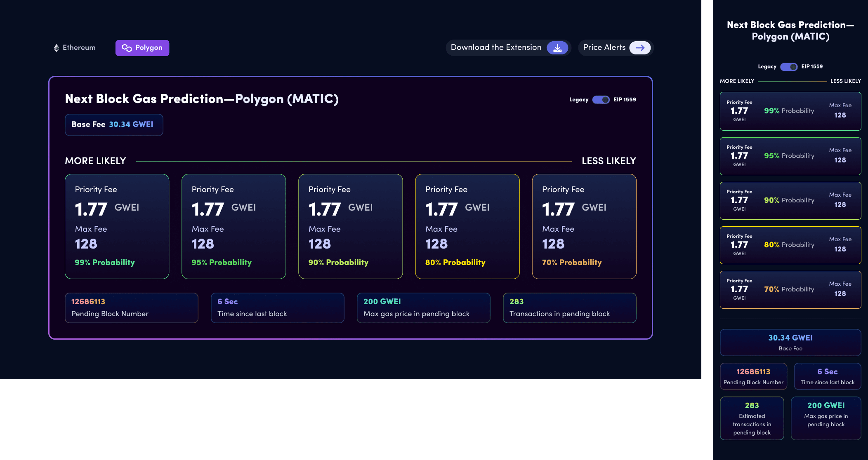Select the 99% Probability fee card
The height and width of the screenshot is (460, 868).
point(117,226)
